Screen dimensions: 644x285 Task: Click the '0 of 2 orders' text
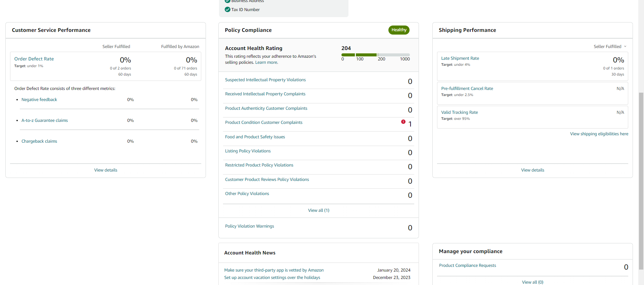click(x=120, y=68)
